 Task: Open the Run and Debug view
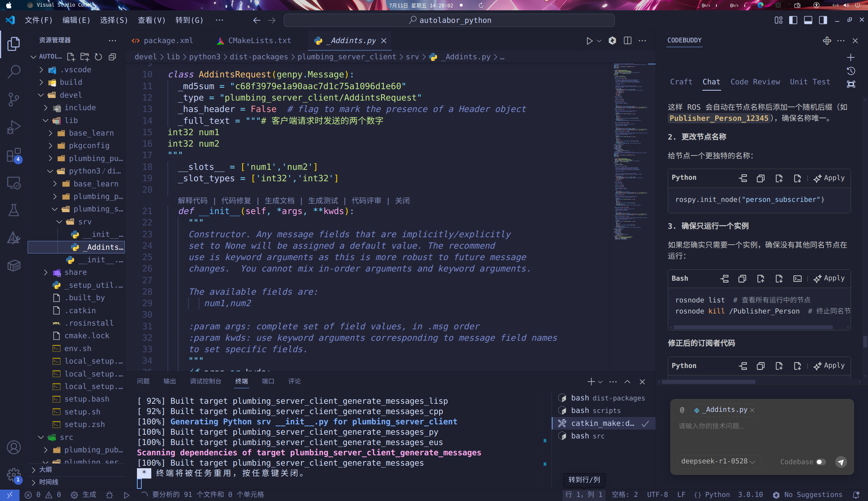[x=14, y=127]
